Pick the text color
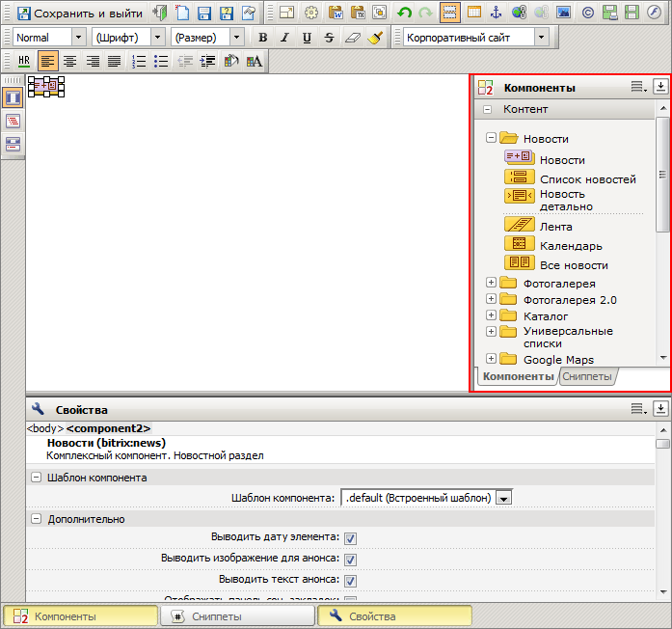This screenshot has width=672, height=629. [x=255, y=62]
